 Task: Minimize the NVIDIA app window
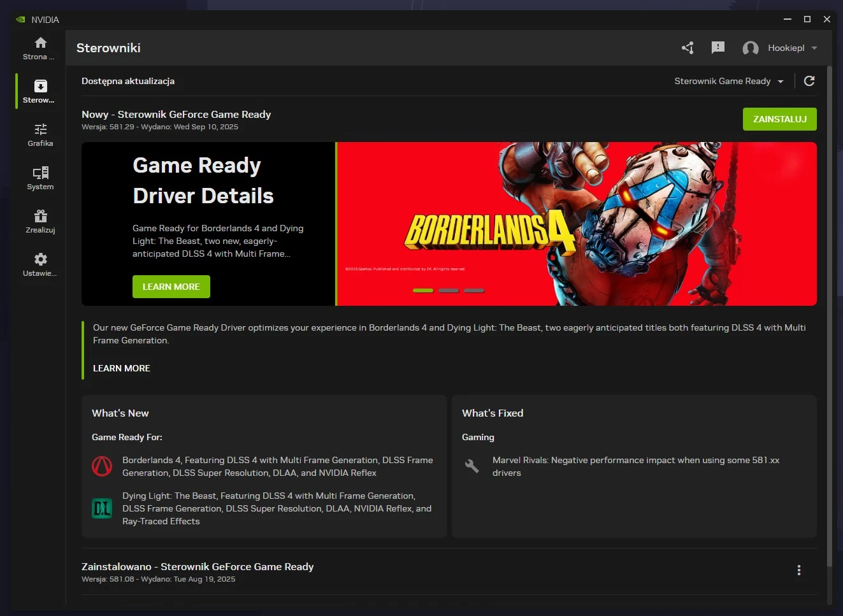(x=788, y=19)
